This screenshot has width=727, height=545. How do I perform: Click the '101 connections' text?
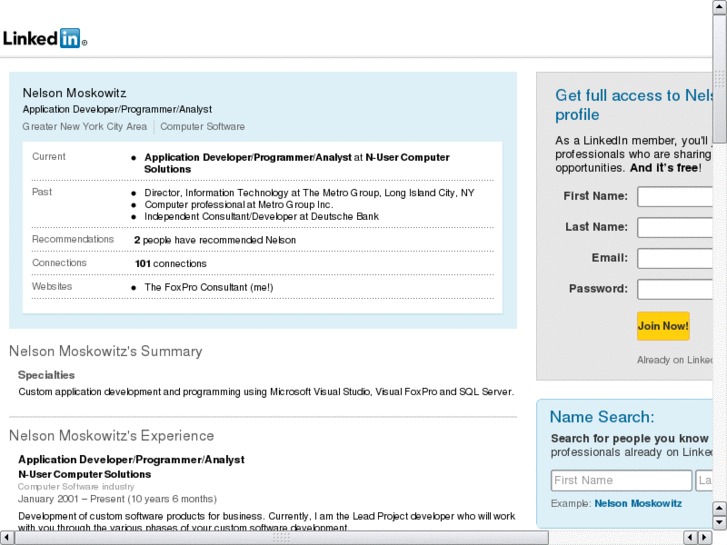click(x=171, y=264)
